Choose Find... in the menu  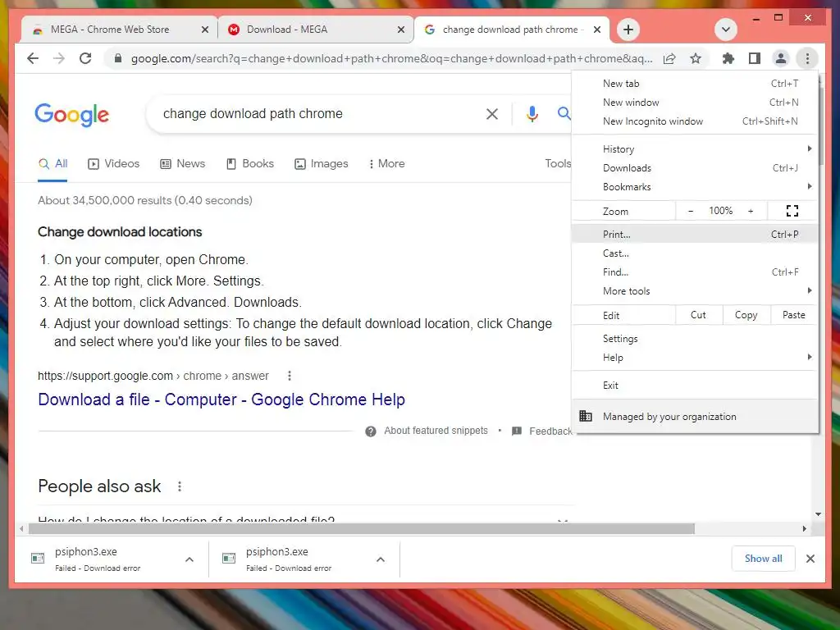[x=695, y=272]
